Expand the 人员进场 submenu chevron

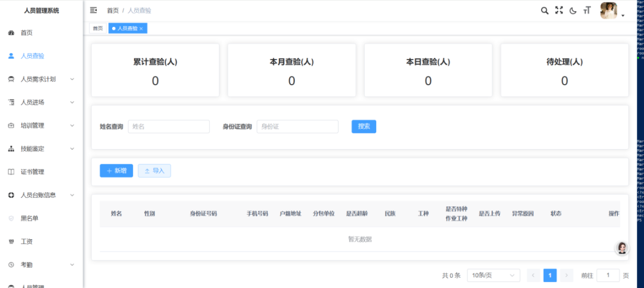(72, 103)
